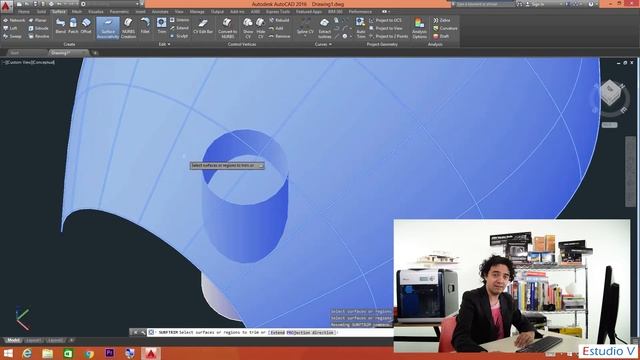Select the Sculpt tool
The image size is (640, 360).
[179, 36]
